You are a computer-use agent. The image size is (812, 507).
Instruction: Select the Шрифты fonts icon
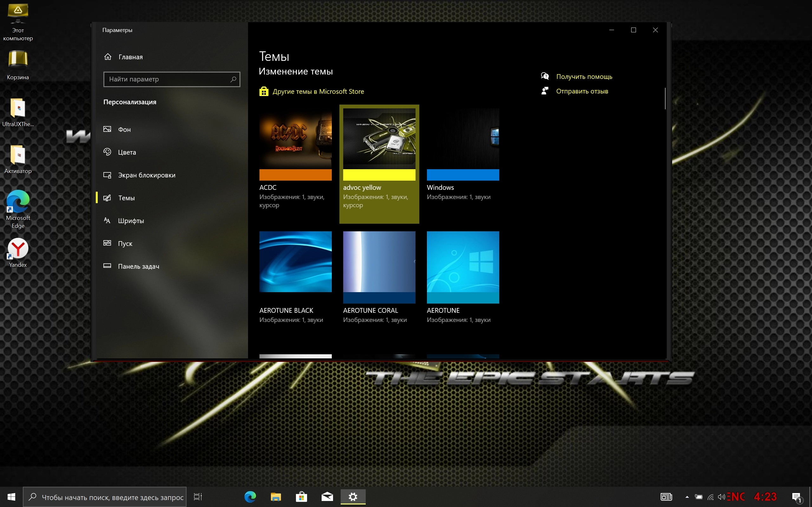(107, 220)
